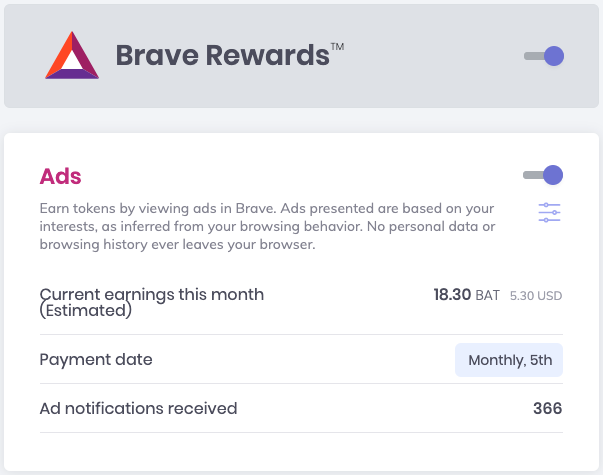The image size is (603, 475).
Task: Click the (Estimated) text under earnings
Action: (85, 311)
